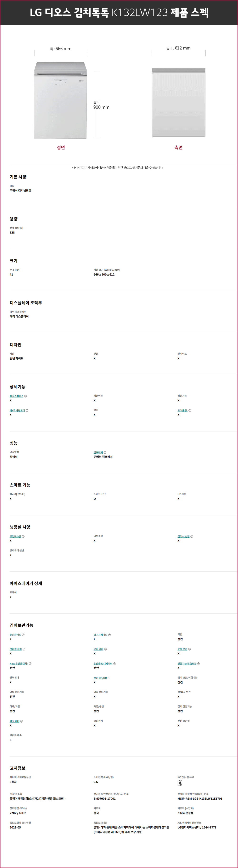Screen dimensions: 238x868
Task: Open the 맛지킴 김치 feature link
Action: click(x=15, y=649)
